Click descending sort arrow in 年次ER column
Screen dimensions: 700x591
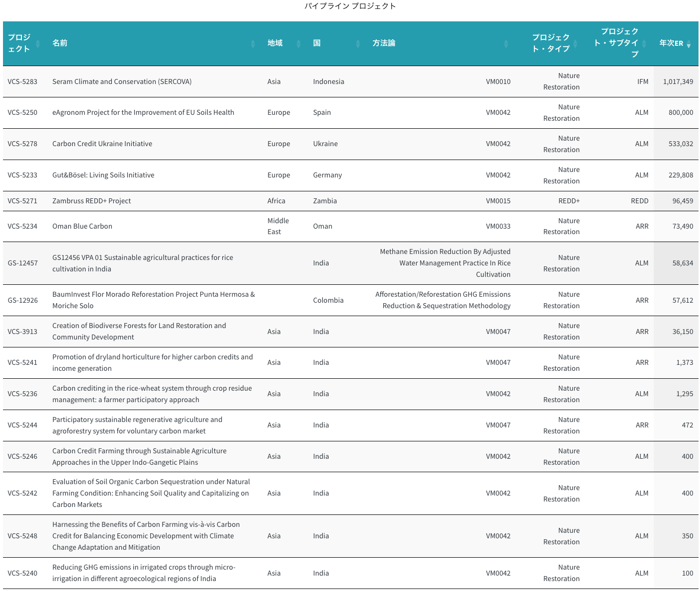[689, 45]
